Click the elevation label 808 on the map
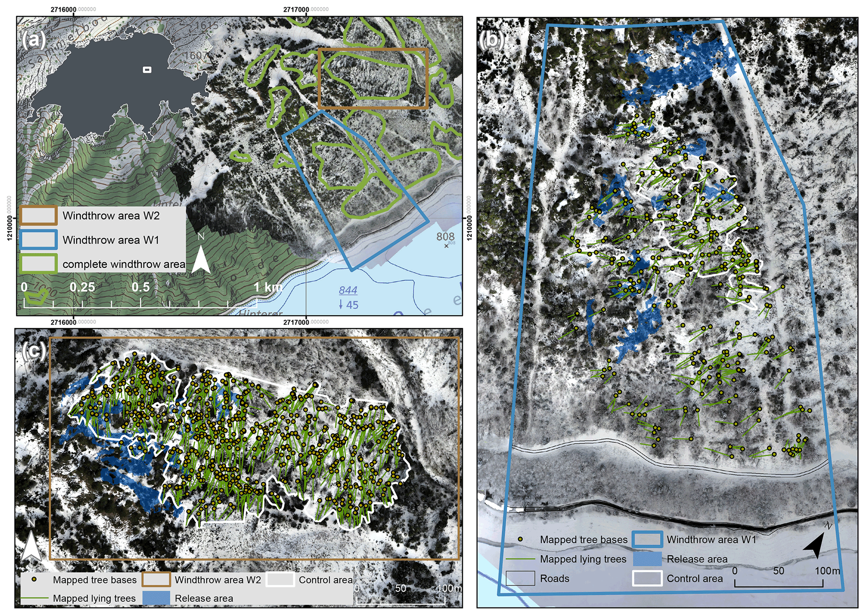This screenshot has height=616, width=866. (x=445, y=237)
